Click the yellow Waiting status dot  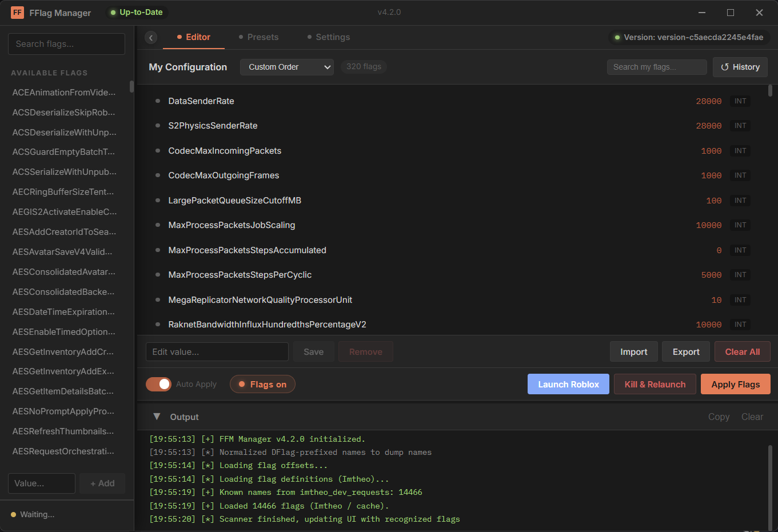tap(14, 515)
